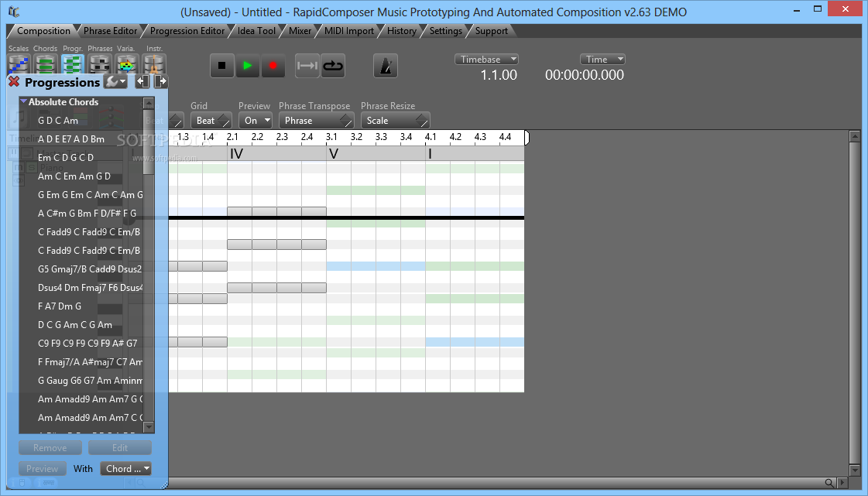
Task: Select progression F Fmaj7/A A#maj7 C7
Action: pyautogui.click(x=90, y=362)
